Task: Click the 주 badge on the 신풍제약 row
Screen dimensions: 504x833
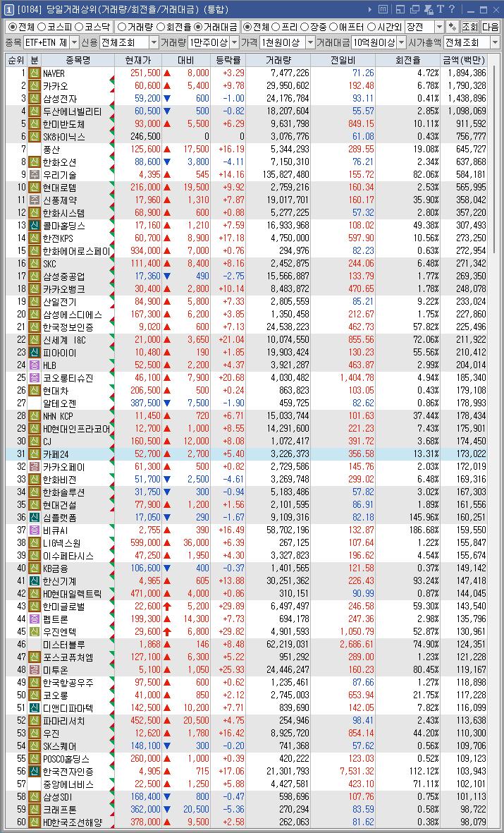Action: (35, 200)
